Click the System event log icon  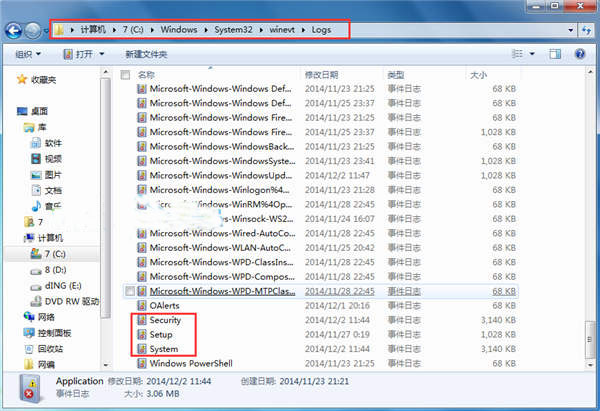(142, 349)
